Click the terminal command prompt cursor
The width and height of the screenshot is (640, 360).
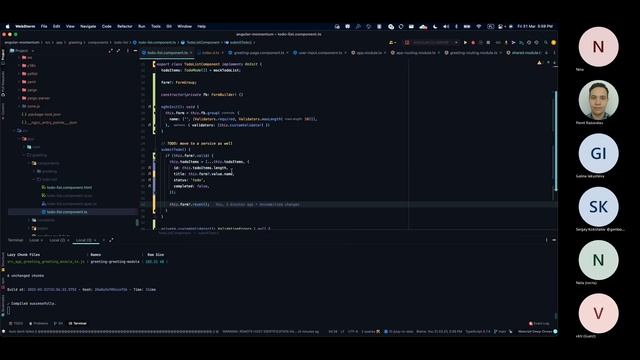8,310
